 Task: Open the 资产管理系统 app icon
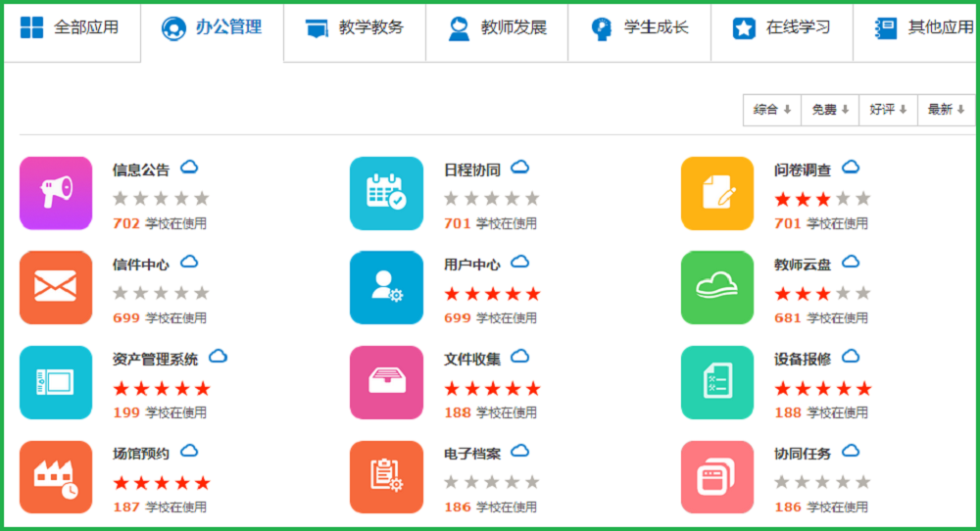point(56,382)
